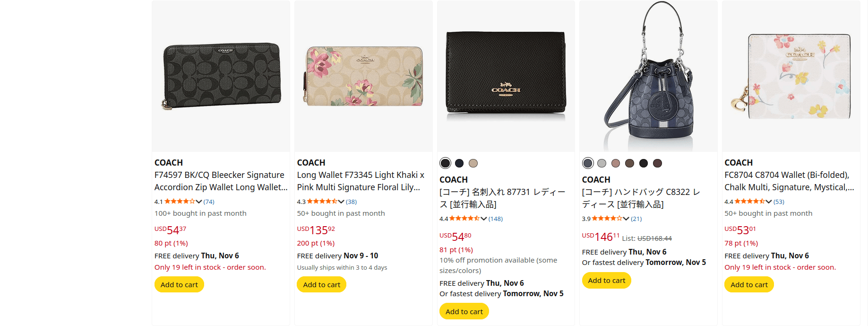Viewport: 868px width, 326px height.
Task: Open the FC8704 C8704 bi-fold wallet title link
Action: tap(789, 181)
